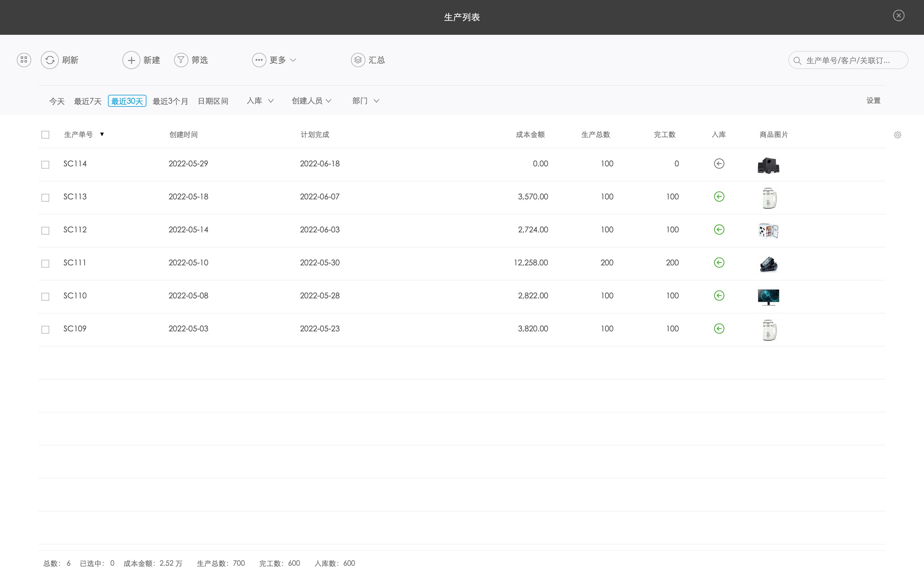The width and height of the screenshot is (924, 576).
Task: Click the 日期区间 date range option
Action: pyautogui.click(x=213, y=101)
